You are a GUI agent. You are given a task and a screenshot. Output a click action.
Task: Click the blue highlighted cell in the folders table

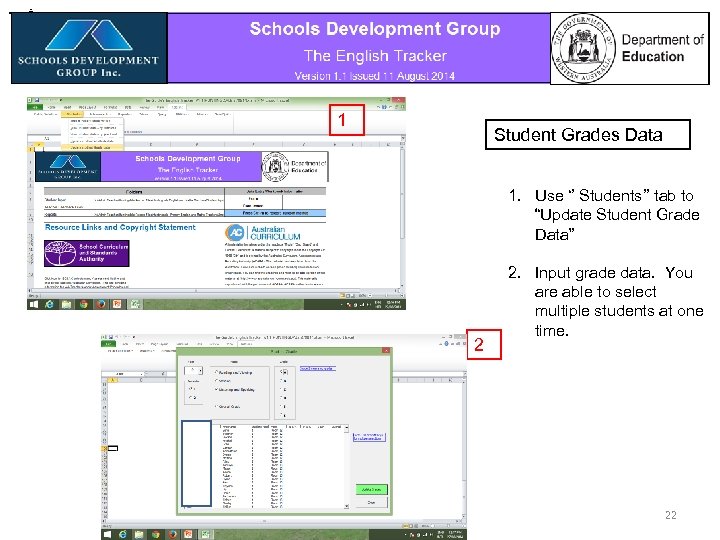(x=276, y=213)
